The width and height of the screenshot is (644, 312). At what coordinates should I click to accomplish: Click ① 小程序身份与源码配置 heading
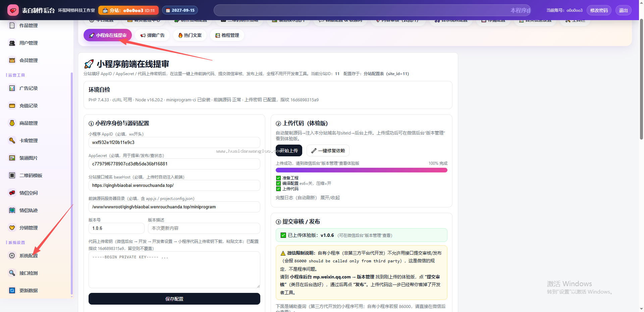pyautogui.click(x=119, y=123)
